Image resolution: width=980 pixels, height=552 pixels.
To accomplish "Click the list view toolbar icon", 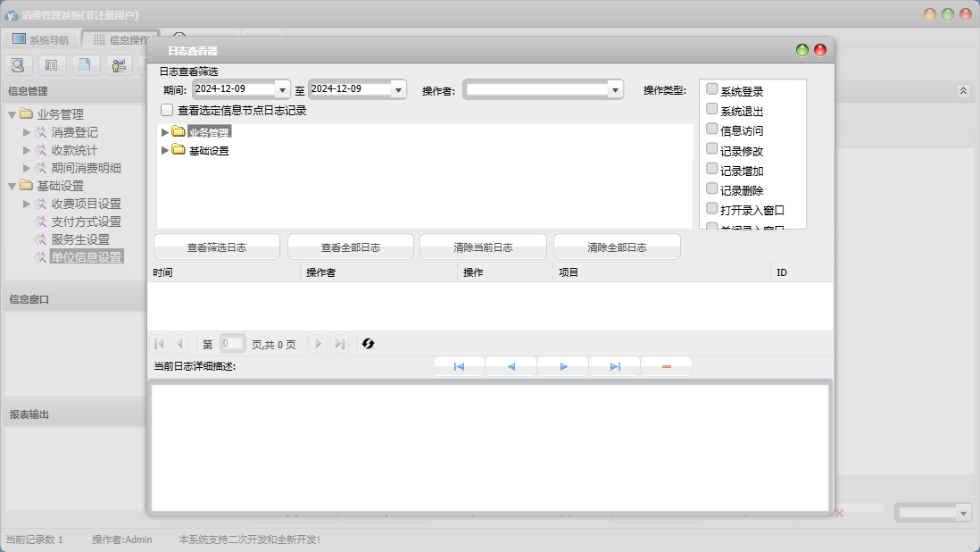I will coord(51,65).
